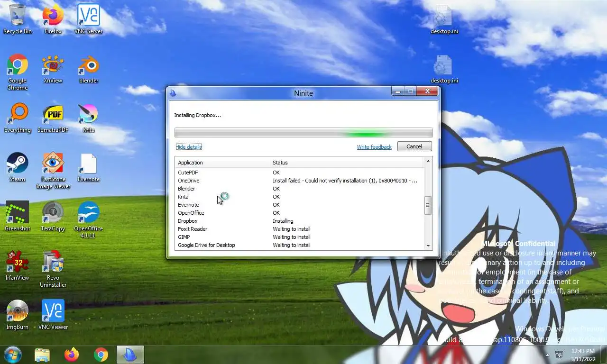Open the Everything search desktop shortcut
Screen dimensions: 607x364
click(18, 118)
